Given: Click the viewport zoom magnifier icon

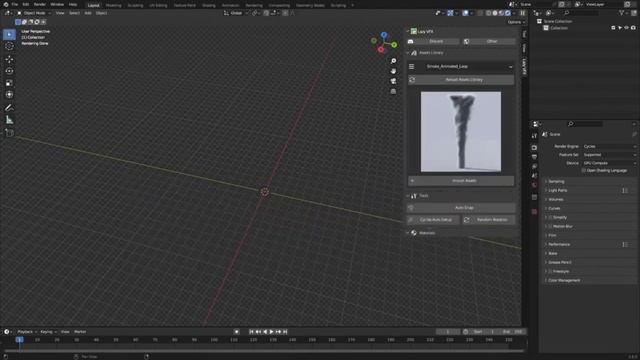Looking at the screenshot, I should point(393,61).
